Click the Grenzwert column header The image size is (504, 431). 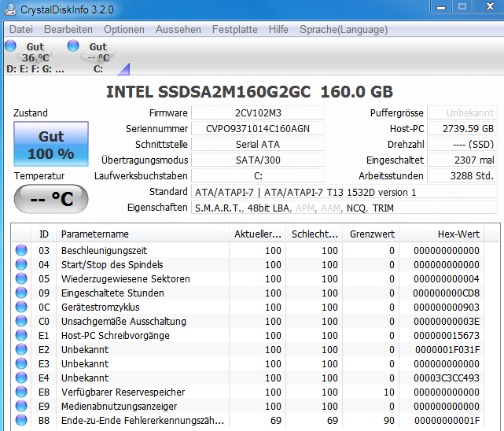pos(371,234)
